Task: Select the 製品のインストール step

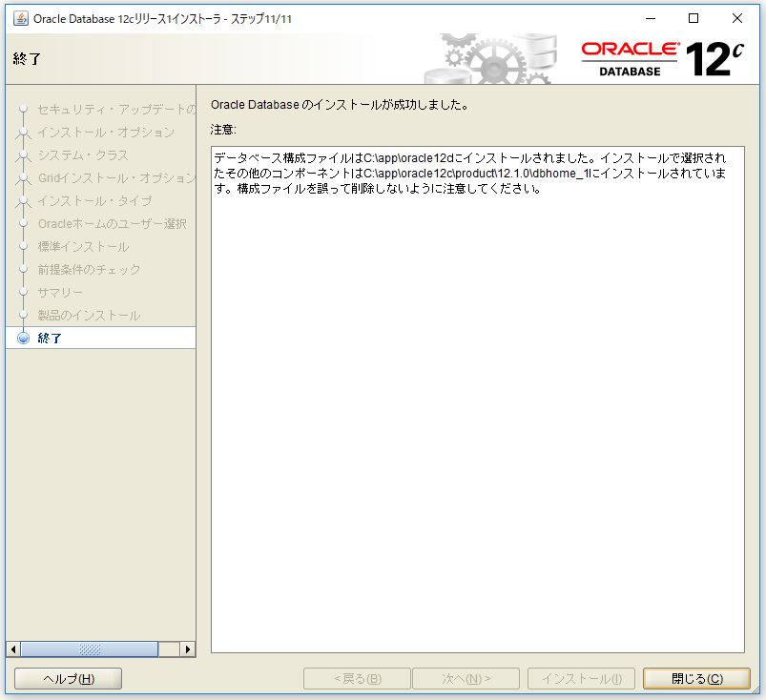Action: pyautogui.click(x=89, y=315)
